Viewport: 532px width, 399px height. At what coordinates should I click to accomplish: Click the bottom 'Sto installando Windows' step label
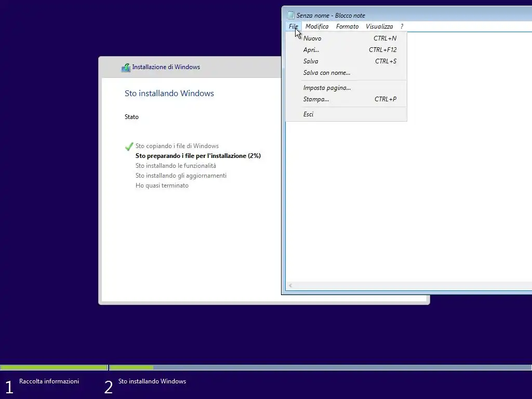click(152, 381)
